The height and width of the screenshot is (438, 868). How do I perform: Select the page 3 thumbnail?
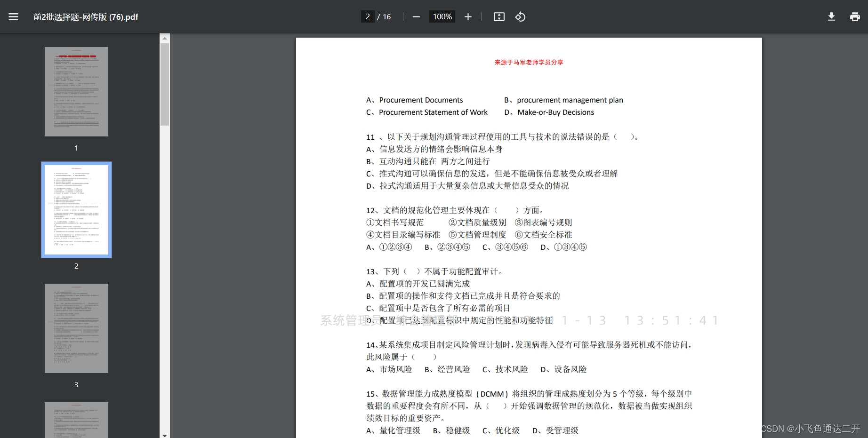coord(76,328)
